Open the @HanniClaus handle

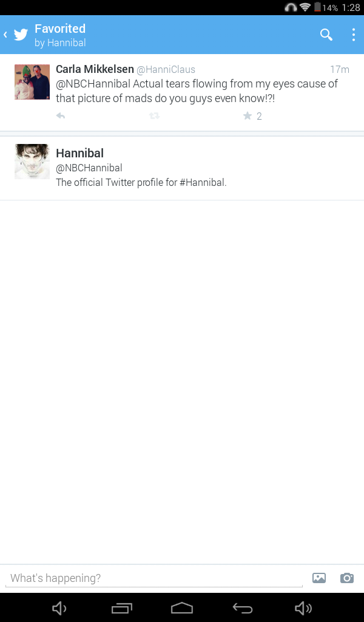pyautogui.click(x=166, y=69)
